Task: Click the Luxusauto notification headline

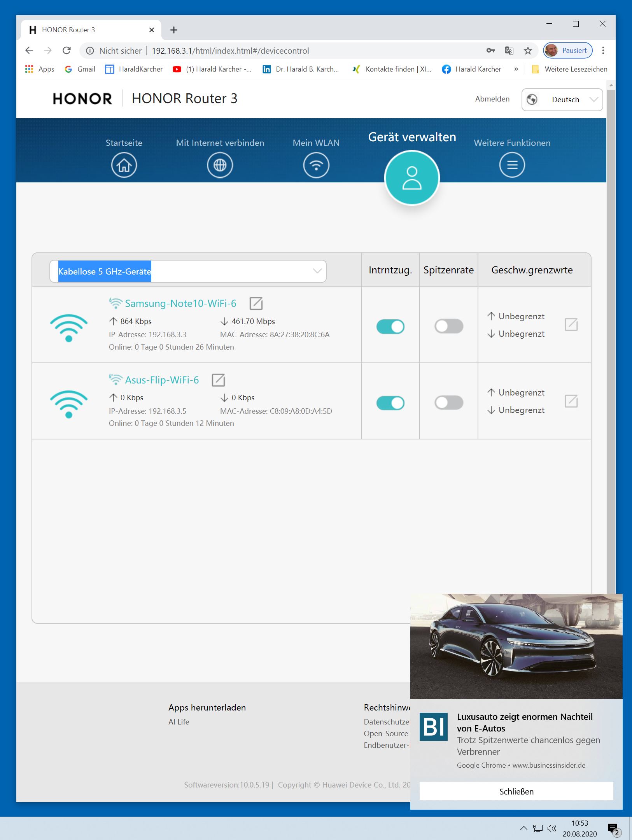Action: tap(525, 723)
